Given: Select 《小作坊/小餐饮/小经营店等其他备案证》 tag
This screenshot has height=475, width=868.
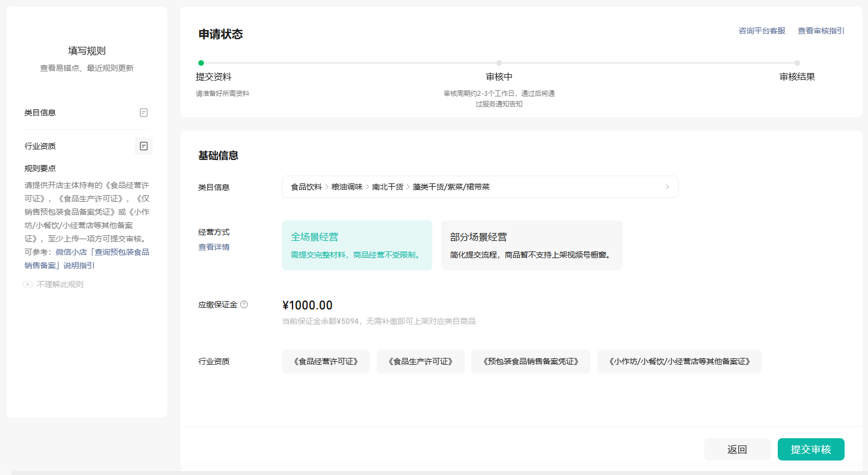Looking at the screenshot, I should 679,361.
